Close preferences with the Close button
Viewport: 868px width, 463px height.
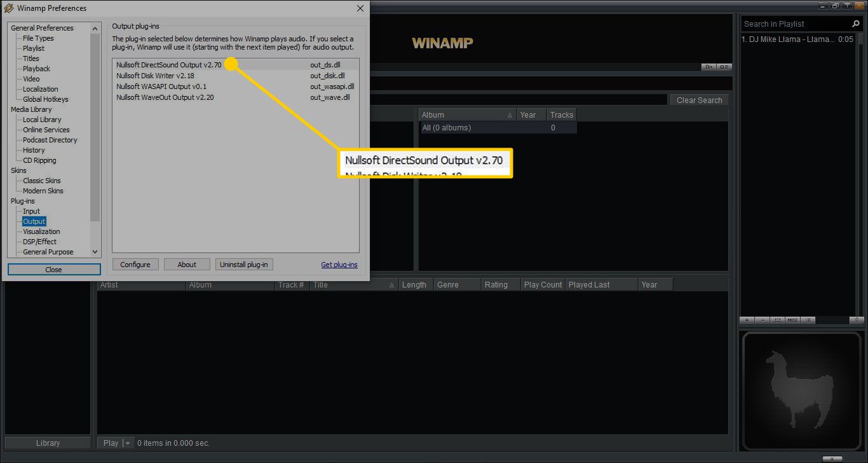coord(54,270)
